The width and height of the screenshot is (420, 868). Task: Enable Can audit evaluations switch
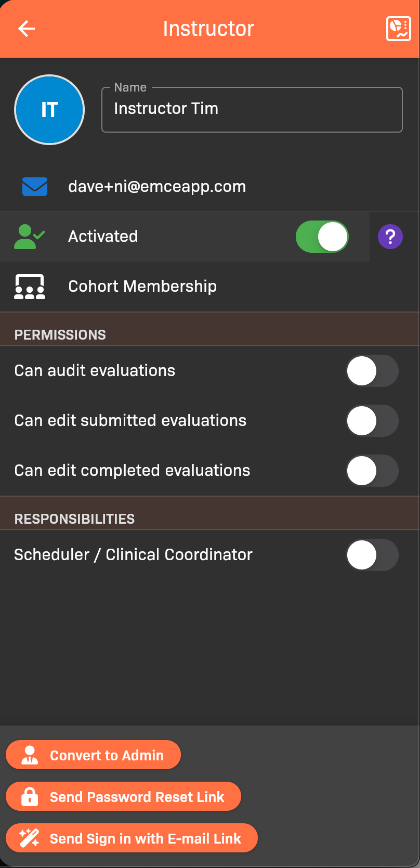(372, 371)
